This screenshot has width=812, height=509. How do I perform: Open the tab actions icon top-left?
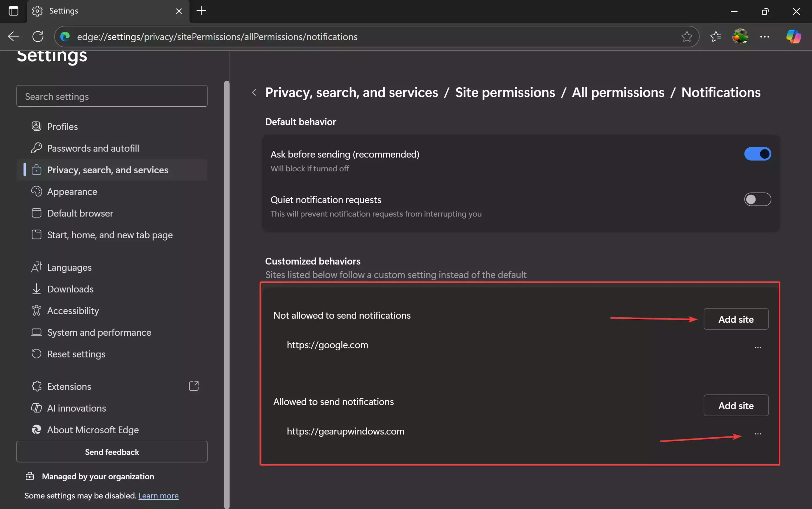point(13,11)
